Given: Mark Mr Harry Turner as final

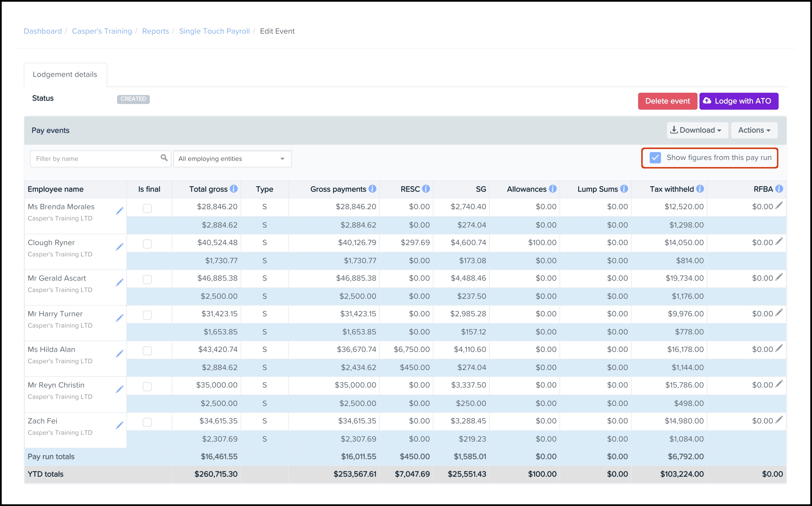Looking at the screenshot, I should 147,315.
